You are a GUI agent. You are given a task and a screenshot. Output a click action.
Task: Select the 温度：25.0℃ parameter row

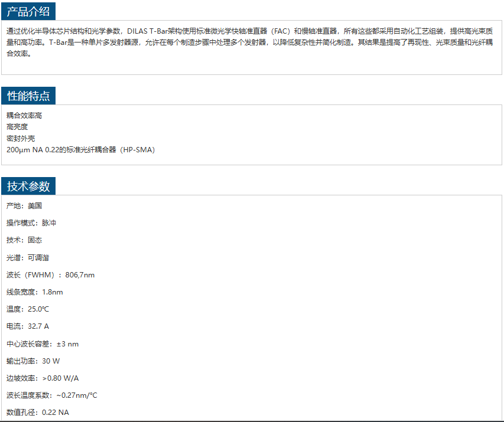coord(28,309)
